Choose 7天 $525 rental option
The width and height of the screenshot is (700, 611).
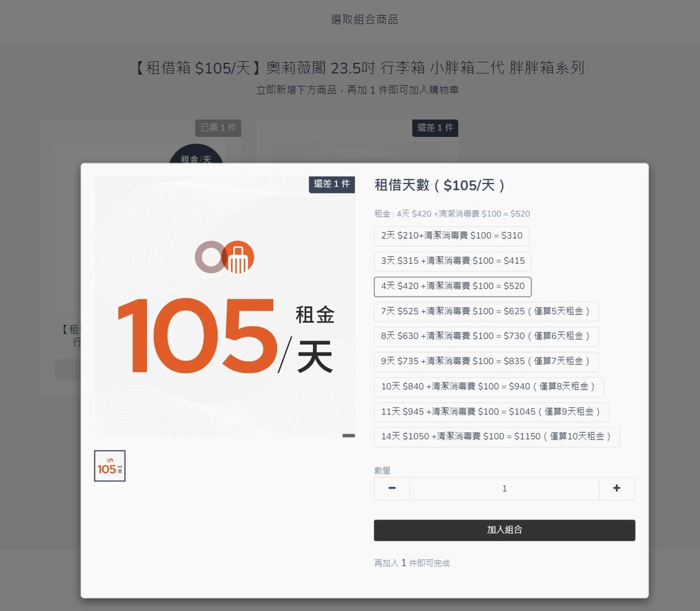[486, 311]
